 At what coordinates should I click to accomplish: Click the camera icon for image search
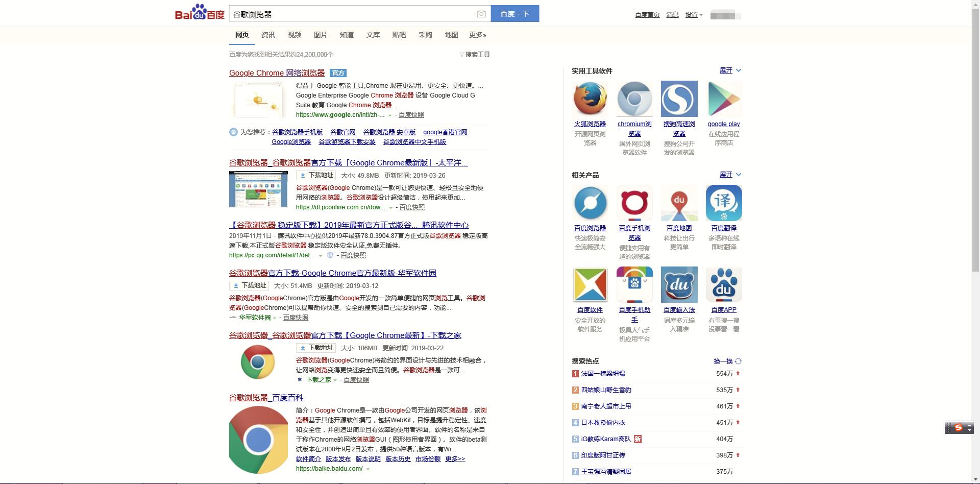click(x=481, y=13)
